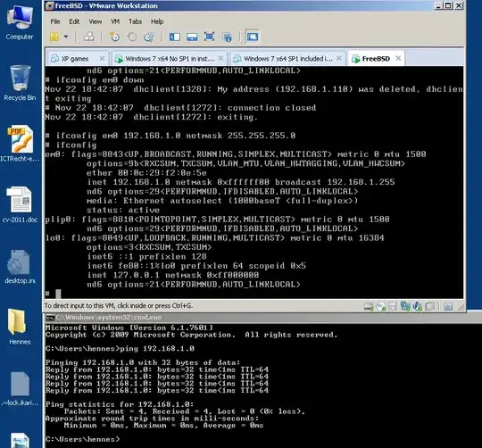The image size is (482, 448).
Task: Take a snapshot of this virtual machine
Action: coord(114,37)
